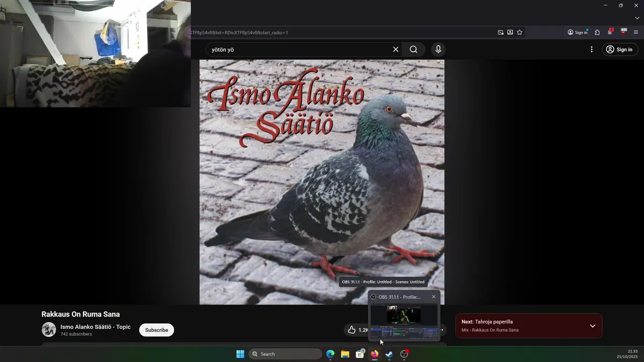Close the OBS preview thumbnail popup
The width and height of the screenshot is (644, 362).
434,297
